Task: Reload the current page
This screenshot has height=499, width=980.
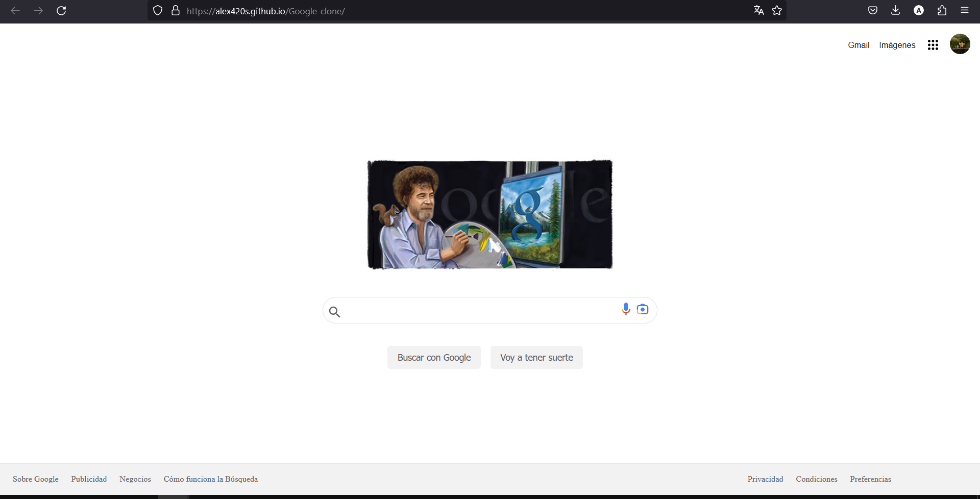Action: click(61, 11)
